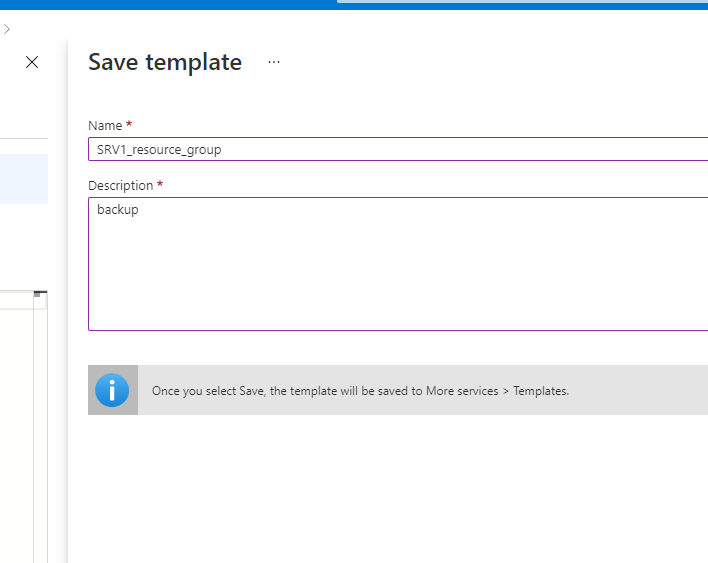
Task: Close the left blade with the X button
Action: click(x=32, y=62)
